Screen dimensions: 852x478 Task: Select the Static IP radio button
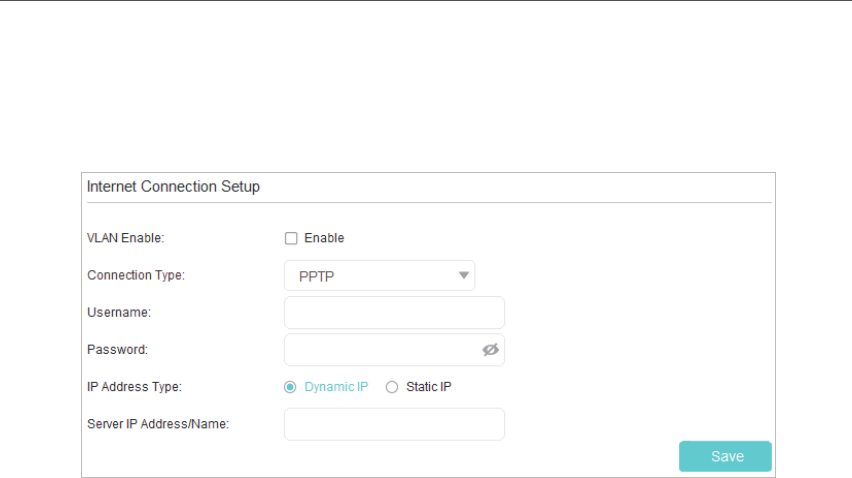392,387
